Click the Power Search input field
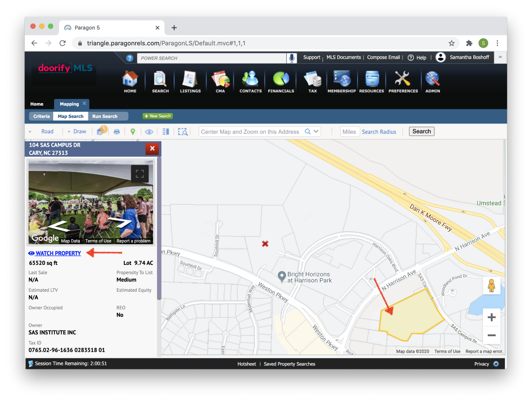The image size is (532, 402). point(212,58)
